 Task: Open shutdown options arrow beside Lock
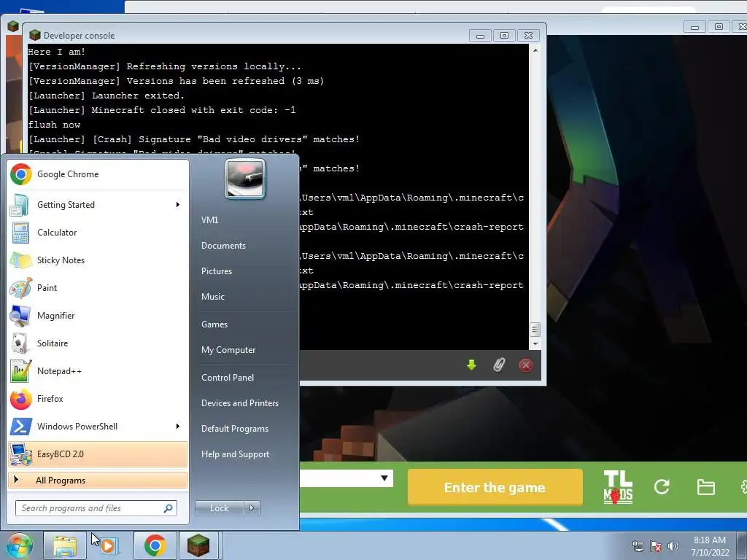click(252, 508)
